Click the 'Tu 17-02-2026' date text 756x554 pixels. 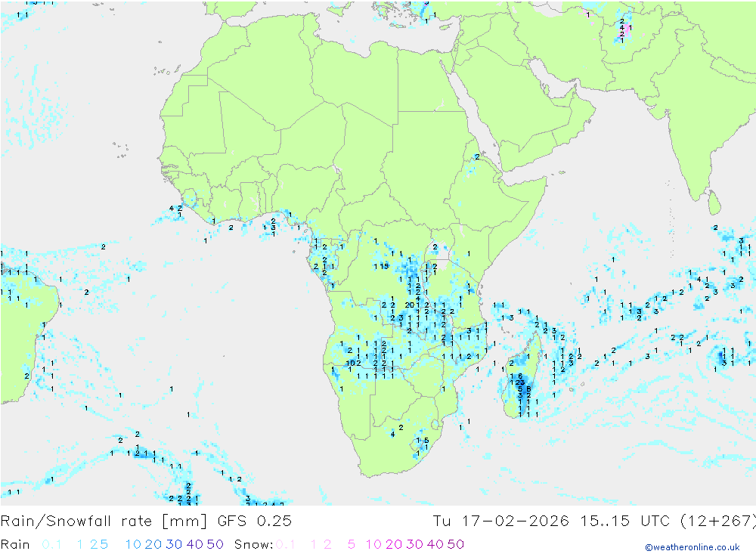(x=501, y=522)
